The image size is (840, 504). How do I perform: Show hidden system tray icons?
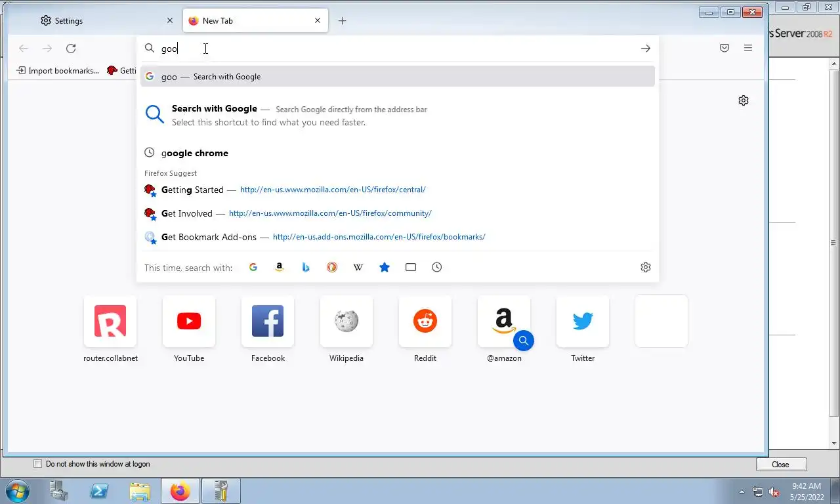coord(742,492)
